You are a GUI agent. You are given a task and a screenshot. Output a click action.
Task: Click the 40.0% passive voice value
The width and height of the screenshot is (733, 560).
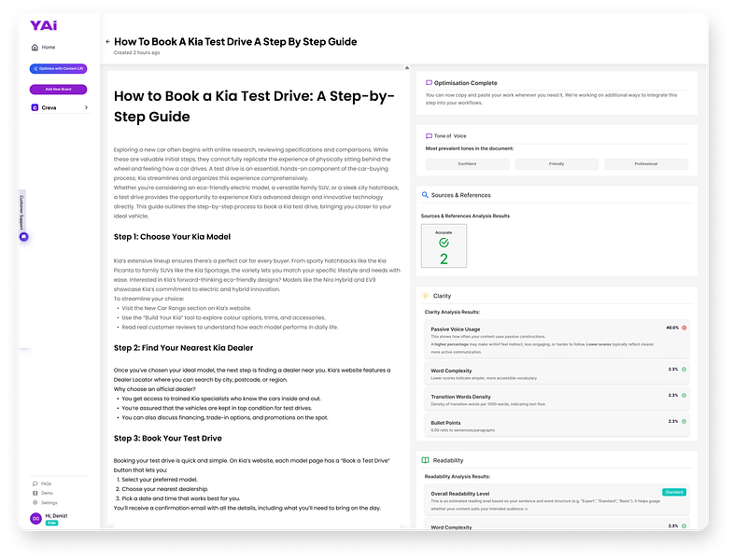point(672,328)
